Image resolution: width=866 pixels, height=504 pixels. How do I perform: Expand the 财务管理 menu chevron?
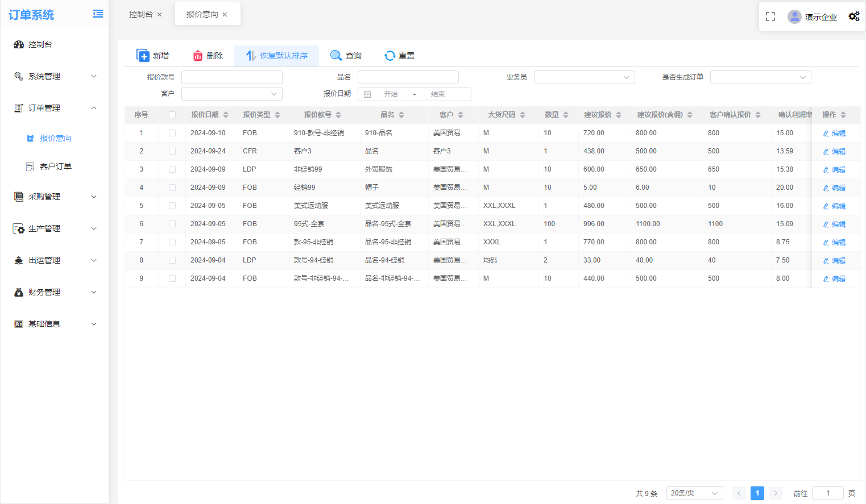[x=94, y=292]
